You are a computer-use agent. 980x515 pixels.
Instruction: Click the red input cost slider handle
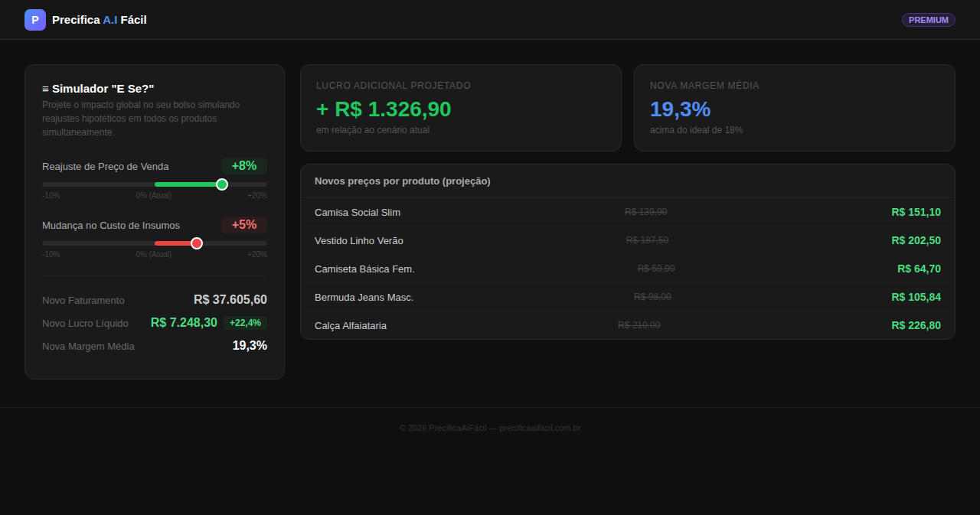tap(197, 243)
